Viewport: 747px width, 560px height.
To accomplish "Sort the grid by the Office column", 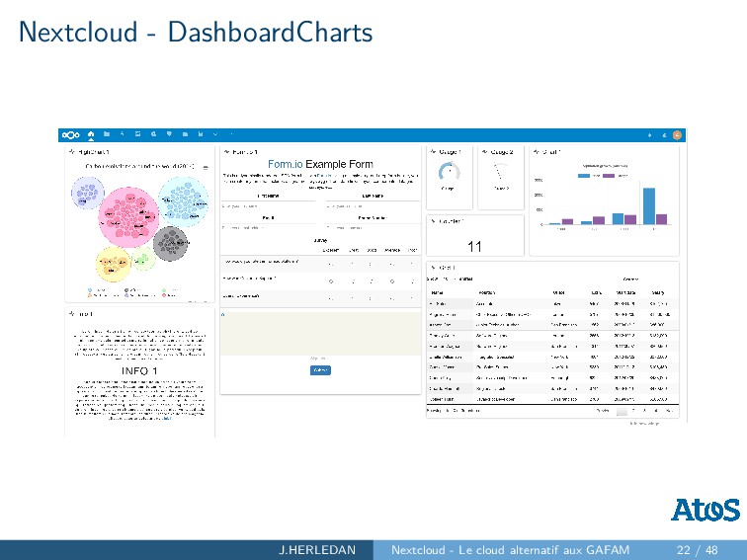I will (x=558, y=292).
